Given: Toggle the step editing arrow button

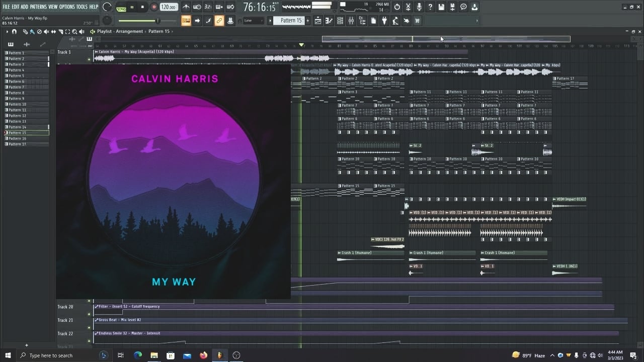Looking at the screenshot, I should point(197,21).
